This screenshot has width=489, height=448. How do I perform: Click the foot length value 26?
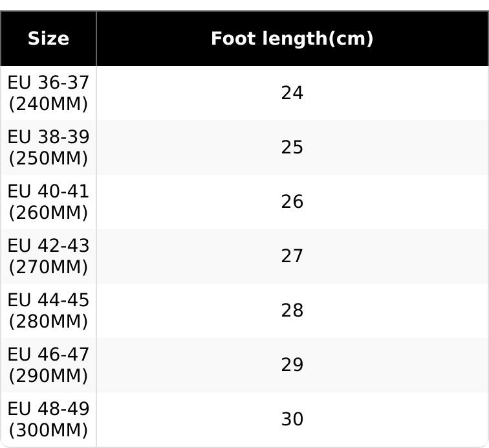click(292, 202)
